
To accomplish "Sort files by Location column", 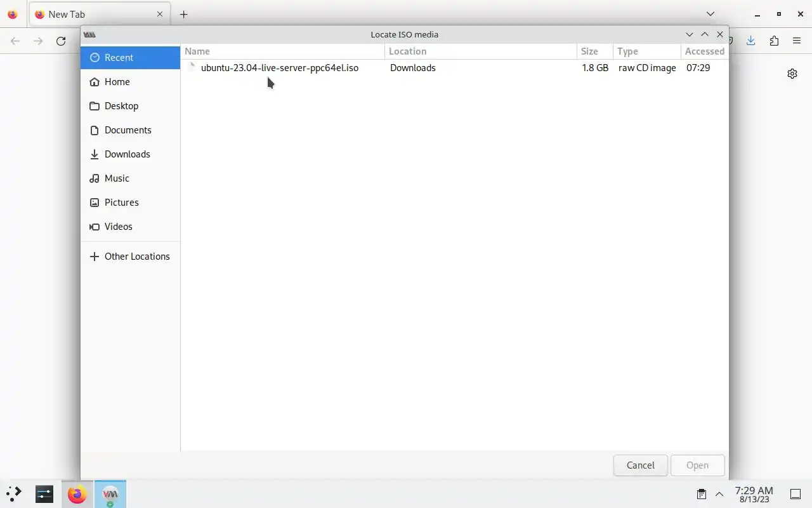I will tap(481, 51).
